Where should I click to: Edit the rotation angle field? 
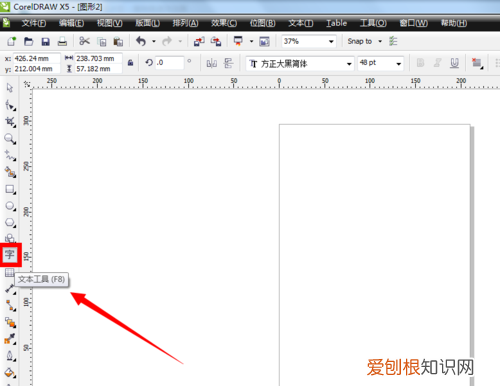(169, 63)
